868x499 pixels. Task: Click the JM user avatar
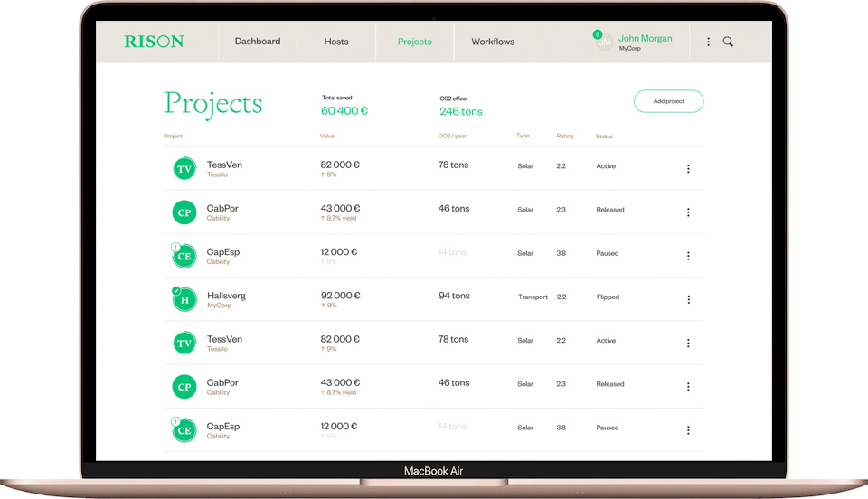(605, 42)
